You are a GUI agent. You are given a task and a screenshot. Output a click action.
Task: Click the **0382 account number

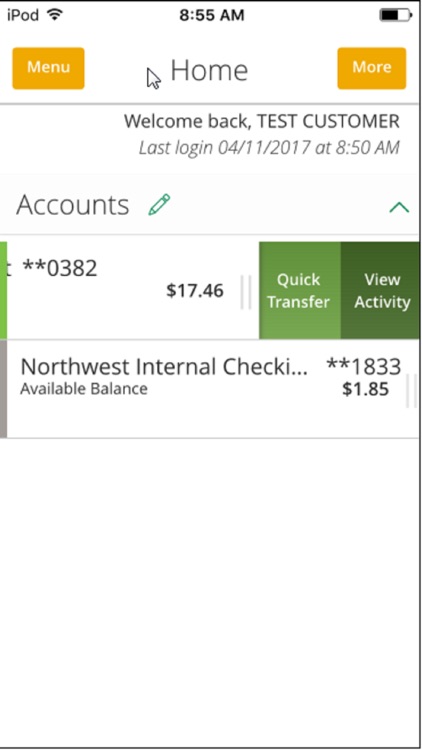[x=60, y=268]
